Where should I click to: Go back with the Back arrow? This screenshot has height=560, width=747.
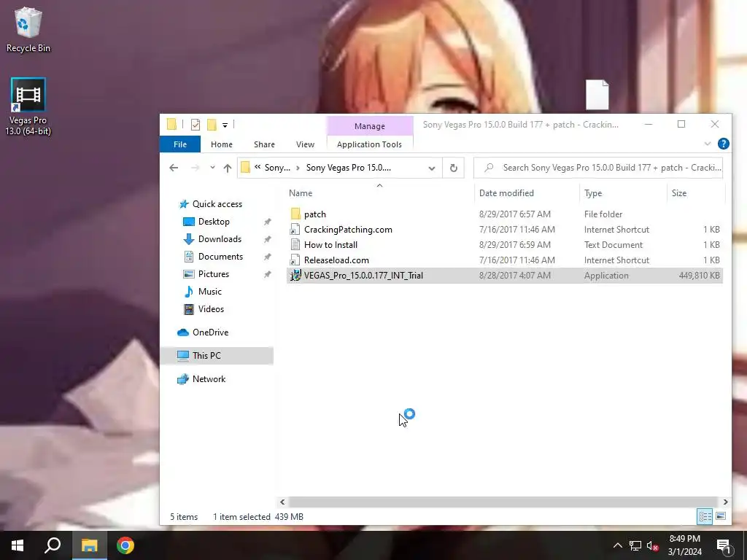[174, 168]
